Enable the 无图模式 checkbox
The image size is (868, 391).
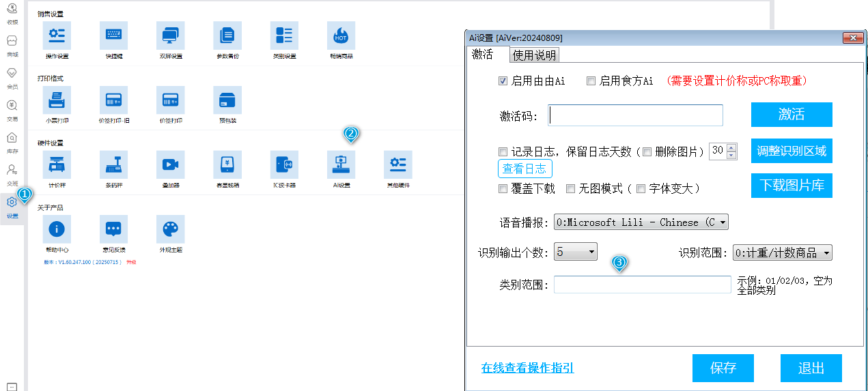click(x=570, y=189)
